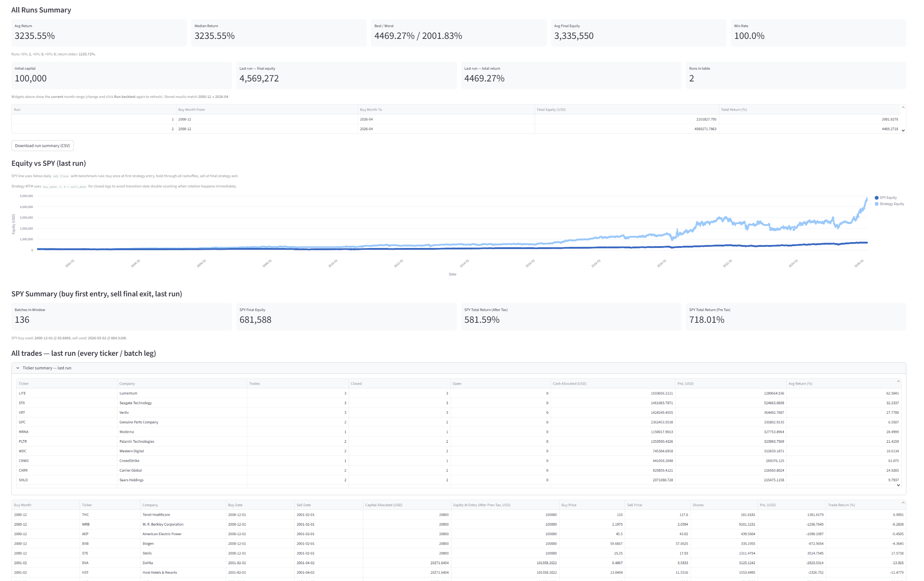The height and width of the screenshot is (581, 924).
Task: Click SPY Equity legend dot
Action: pyautogui.click(x=876, y=197)
